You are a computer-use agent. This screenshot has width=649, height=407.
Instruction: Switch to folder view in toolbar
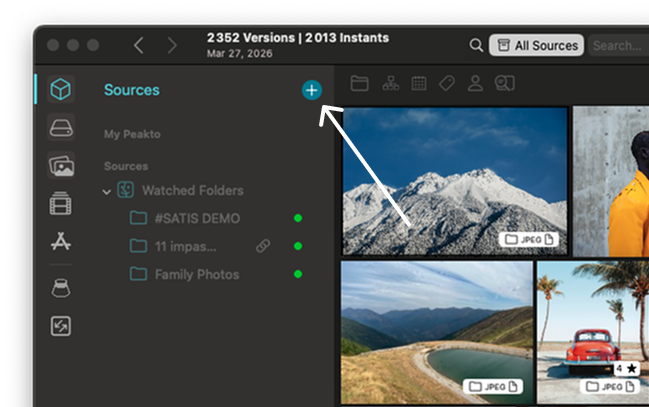point(359,83)
